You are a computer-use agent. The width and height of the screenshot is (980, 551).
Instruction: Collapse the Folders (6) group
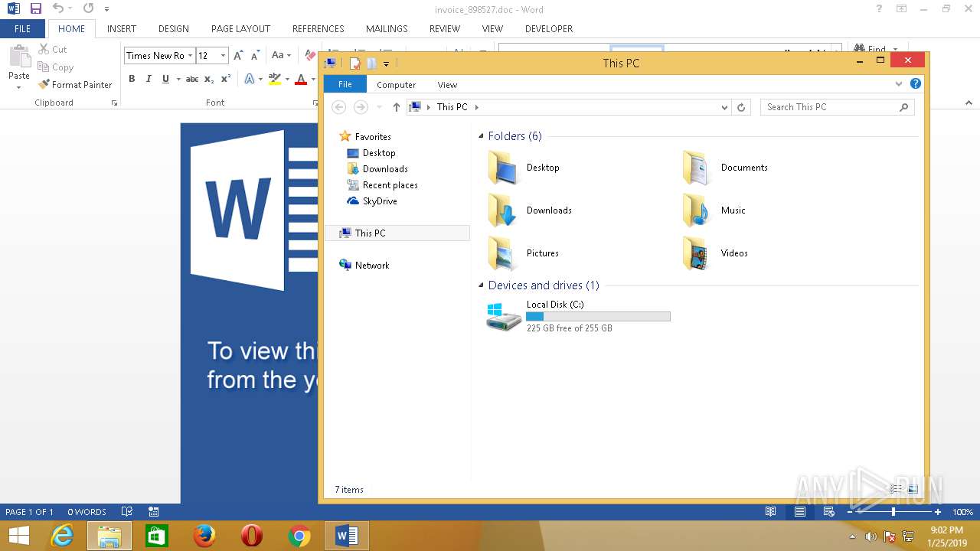482,136
